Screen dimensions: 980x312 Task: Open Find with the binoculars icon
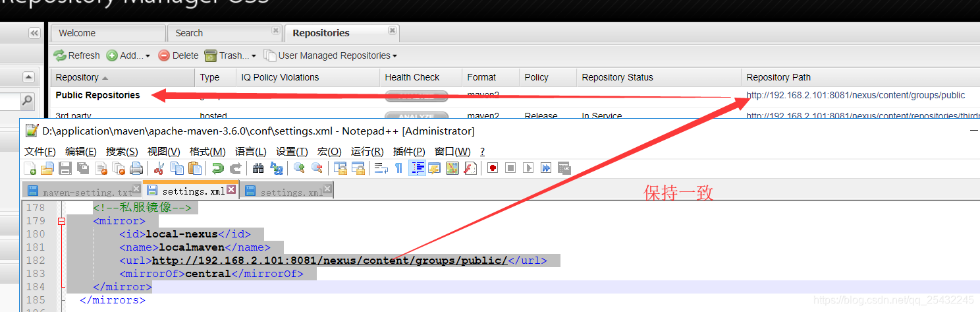(258, 168)
